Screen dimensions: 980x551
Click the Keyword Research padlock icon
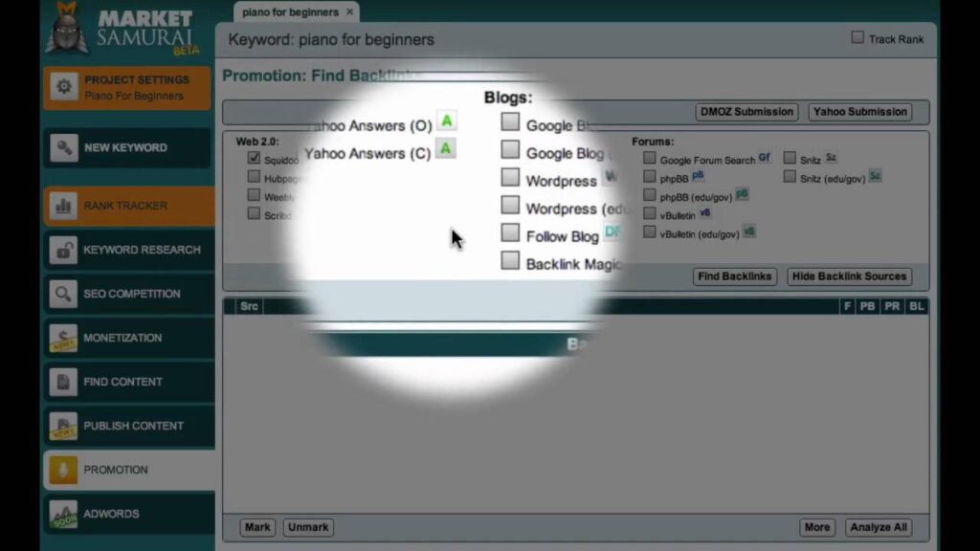tap(64, 250)
